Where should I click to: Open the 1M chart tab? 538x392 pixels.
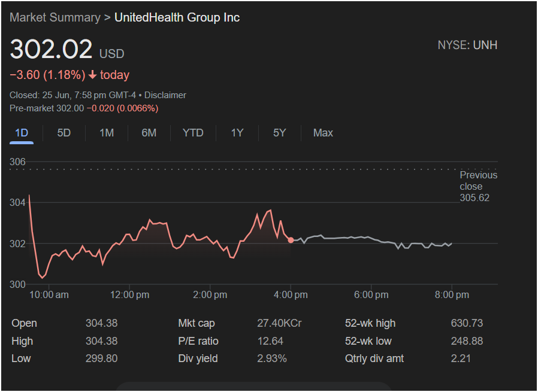[107, 133]
